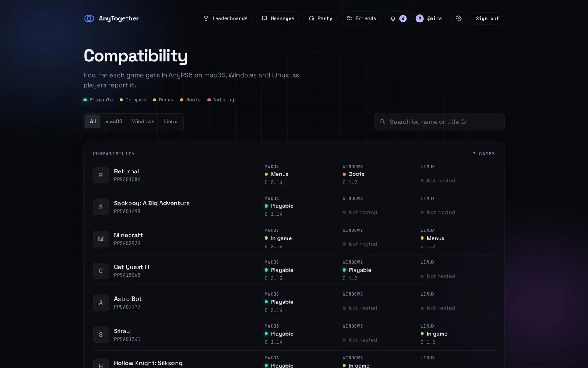Click Stray Windows Not tested status
The image size is (588, 368).
click(x=360, y=340)
